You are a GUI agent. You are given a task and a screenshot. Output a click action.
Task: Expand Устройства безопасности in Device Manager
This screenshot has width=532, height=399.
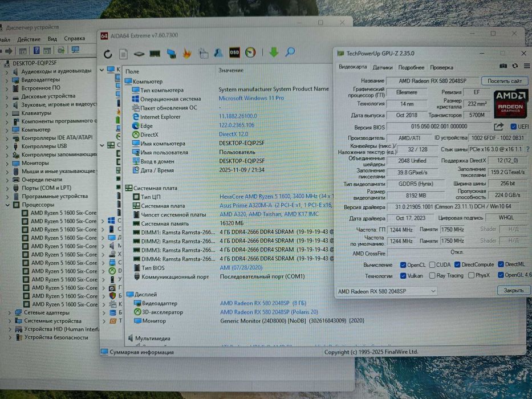click(10, 337)
